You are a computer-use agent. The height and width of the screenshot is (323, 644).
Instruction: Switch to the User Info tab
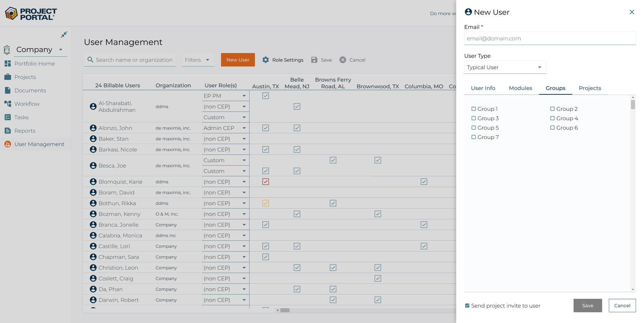tap(483, 88)
